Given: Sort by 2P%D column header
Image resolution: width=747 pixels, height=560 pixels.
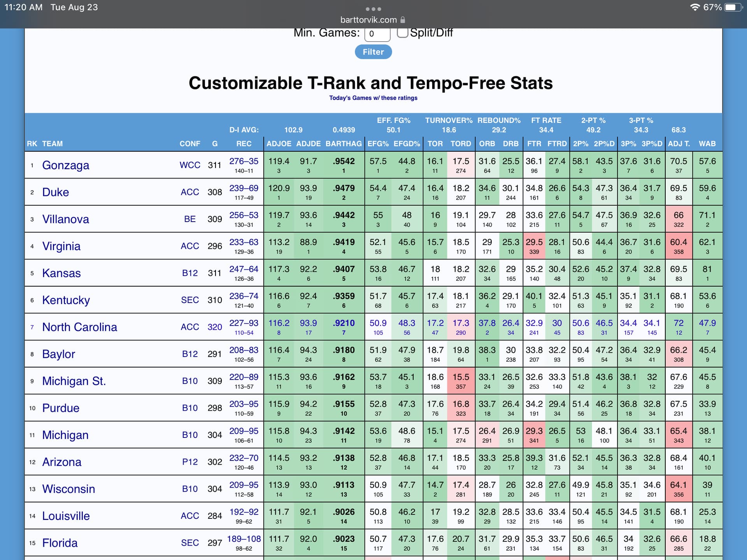Looking at the screenshot, I should pyautogui.click(x=604, y=144).
